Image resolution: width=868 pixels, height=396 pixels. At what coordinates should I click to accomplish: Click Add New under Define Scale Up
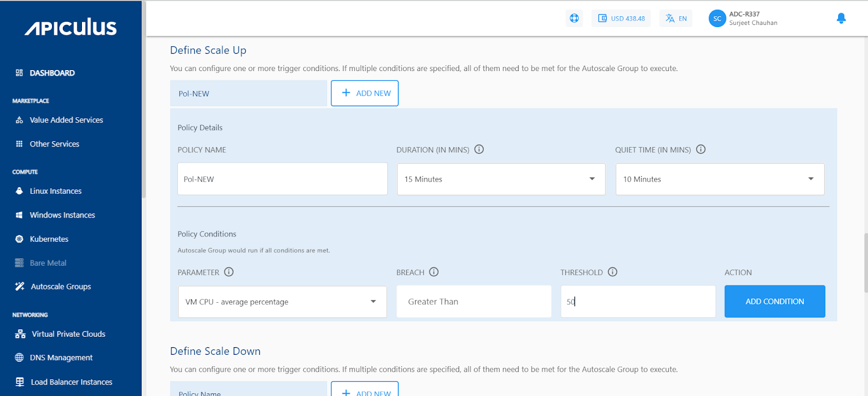click(x=365, y=93)
